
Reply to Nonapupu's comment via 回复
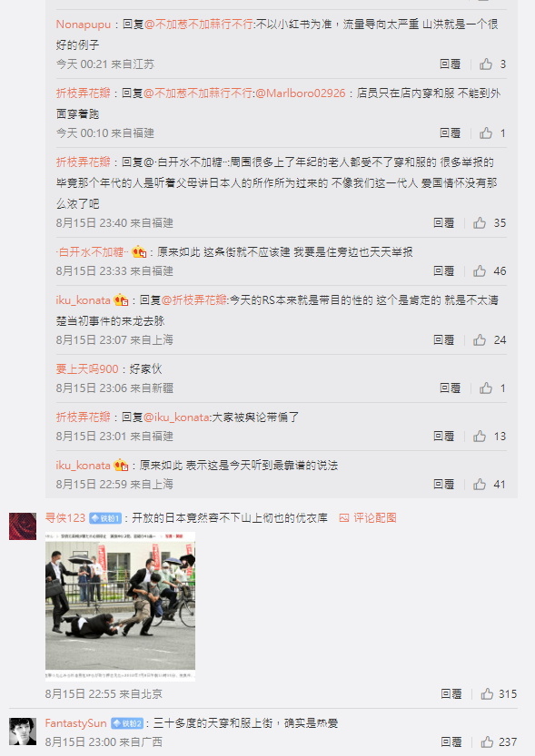coord(451,64)
